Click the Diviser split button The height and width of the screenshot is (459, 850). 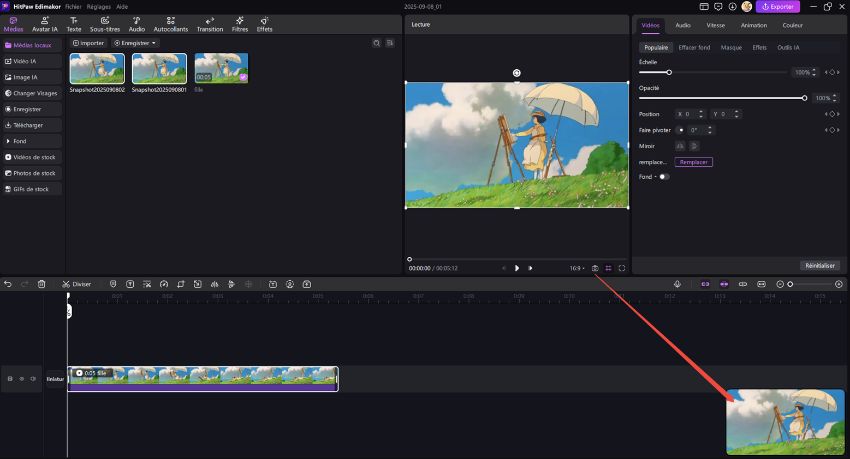coord(76,284)
